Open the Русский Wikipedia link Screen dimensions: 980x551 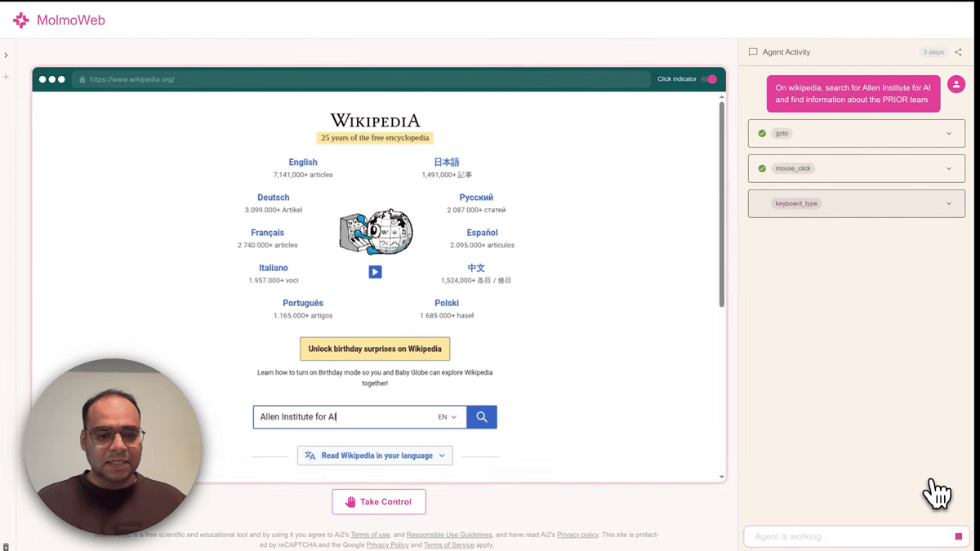pyautogui.click(x=476, y=198)
